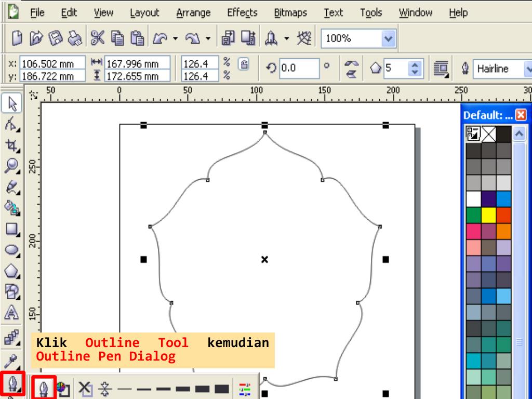The width and height of the screenshot is (532, 399).
Task: Choose the Hairline Outline option
Action: click(105, 389)
